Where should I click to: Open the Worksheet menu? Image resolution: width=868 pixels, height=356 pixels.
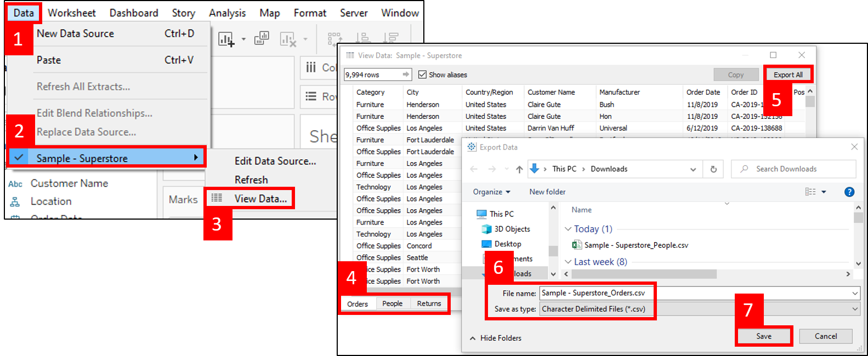pyautogui.click(x=72, y=13)
